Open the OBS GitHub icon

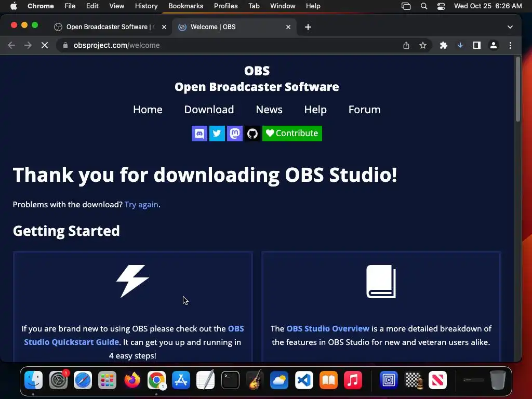click(x=252, y=134)
